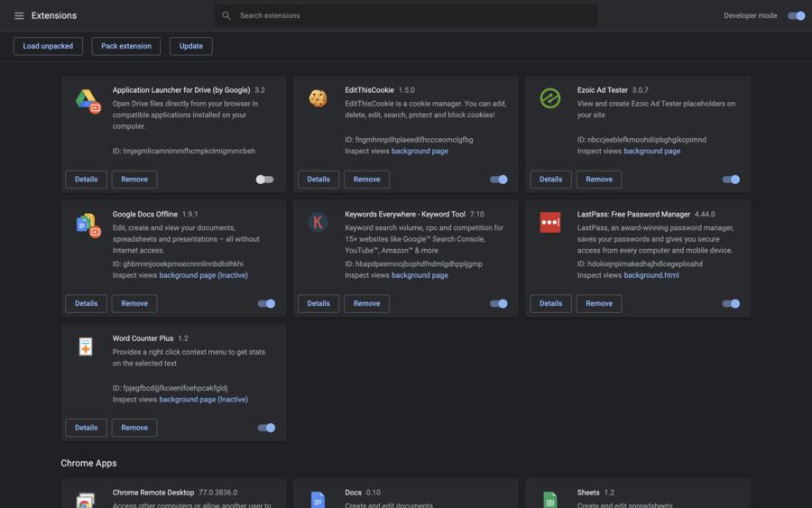
Task: Disable the Ezoic Ad Tester extension
Action: [731, 180]
